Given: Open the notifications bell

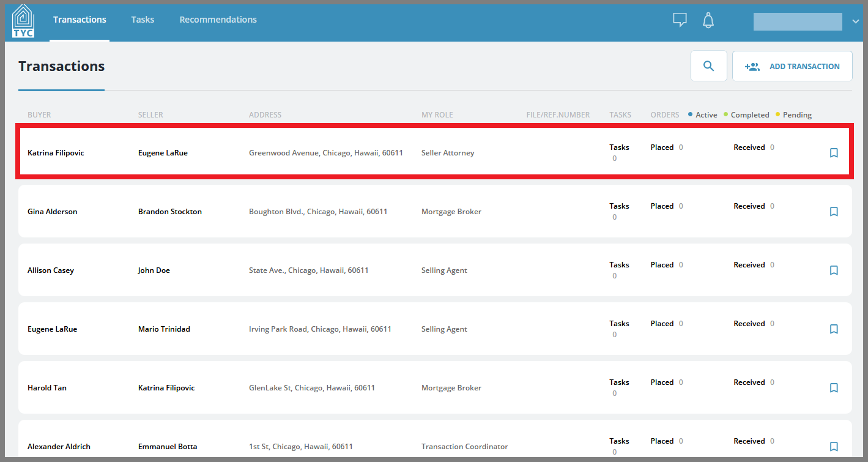Looking at the screenshot, I should 708,20.
